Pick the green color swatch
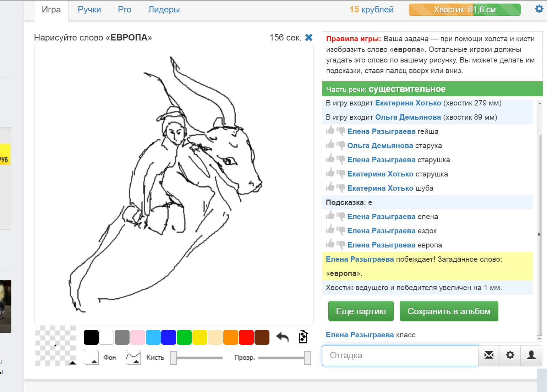Screen dimensions: 547x392 184,337
